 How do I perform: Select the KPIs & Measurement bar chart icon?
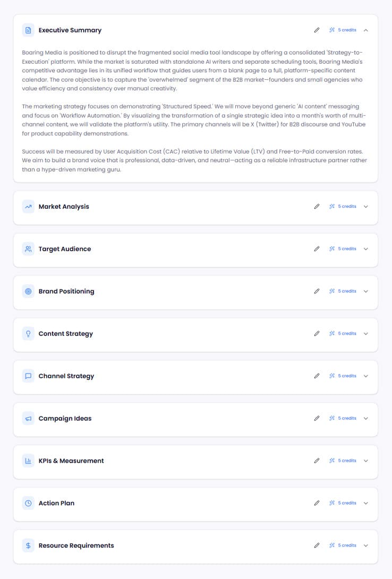coord(28,461)
